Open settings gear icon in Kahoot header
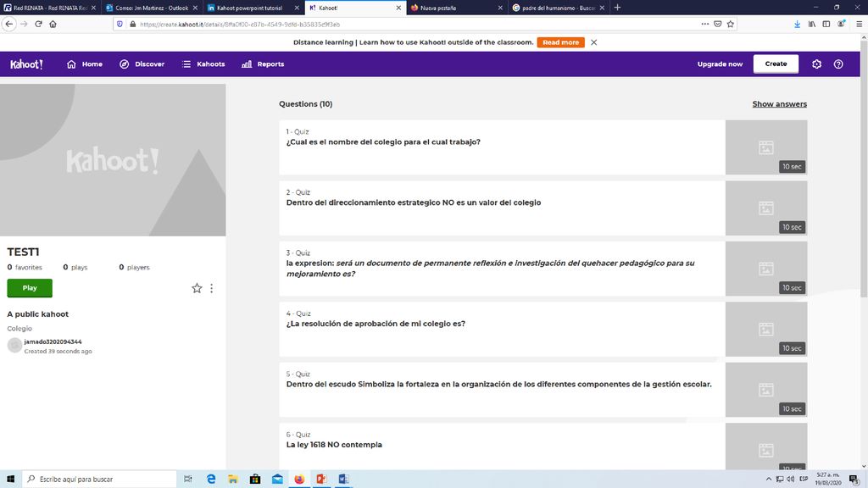Viewport: 868px width, 488px height. pos(816,64)
